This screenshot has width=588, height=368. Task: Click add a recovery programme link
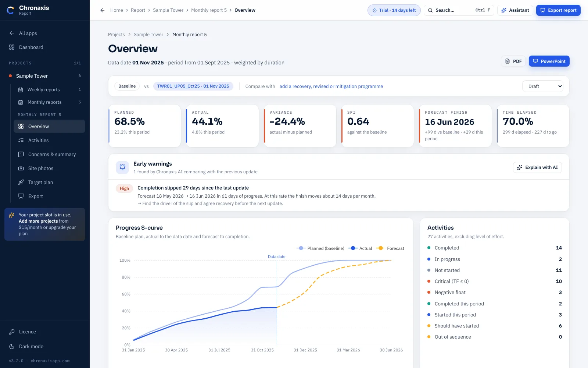click(331, 86)
